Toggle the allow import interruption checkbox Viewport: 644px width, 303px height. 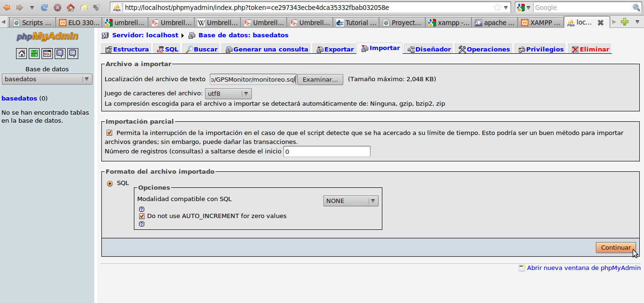pos(109,133)
